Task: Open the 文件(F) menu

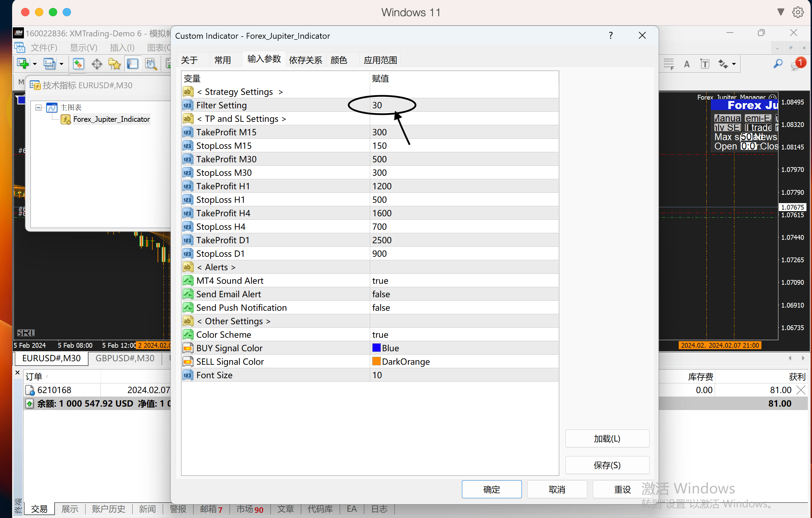Action: click(x=44, y=47)
